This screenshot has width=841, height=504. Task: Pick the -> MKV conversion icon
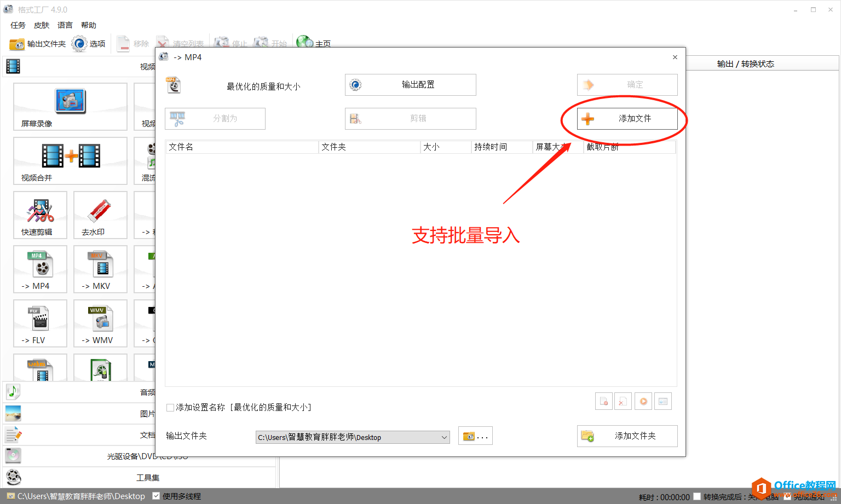coord(100,269)
